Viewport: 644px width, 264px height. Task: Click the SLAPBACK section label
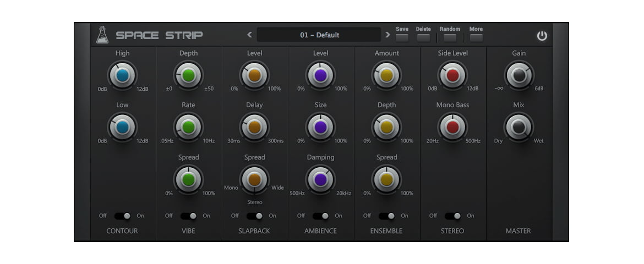coord(254,231)
